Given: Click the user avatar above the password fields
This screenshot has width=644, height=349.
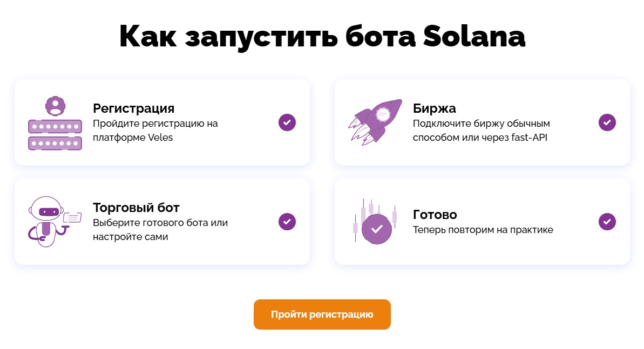Looking at the screenshot, I should point(55,106).
